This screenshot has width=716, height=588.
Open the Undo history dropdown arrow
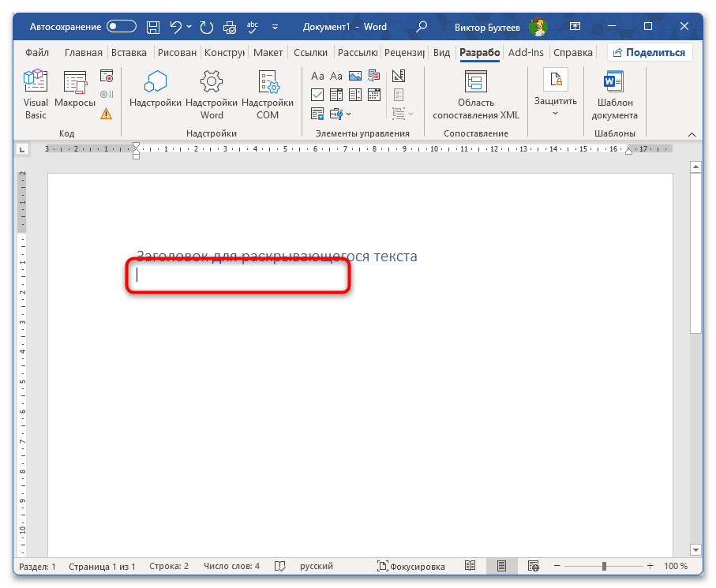click(189, 27)
